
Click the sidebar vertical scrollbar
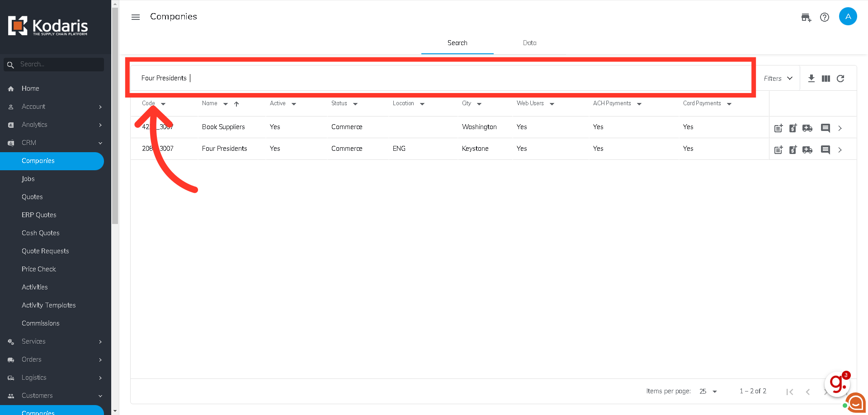coord(115,116)
